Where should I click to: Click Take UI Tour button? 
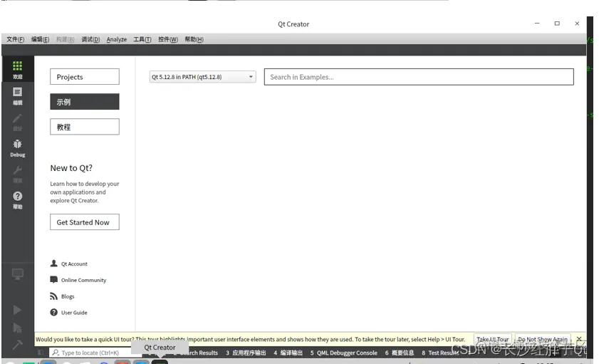point(492,339)
